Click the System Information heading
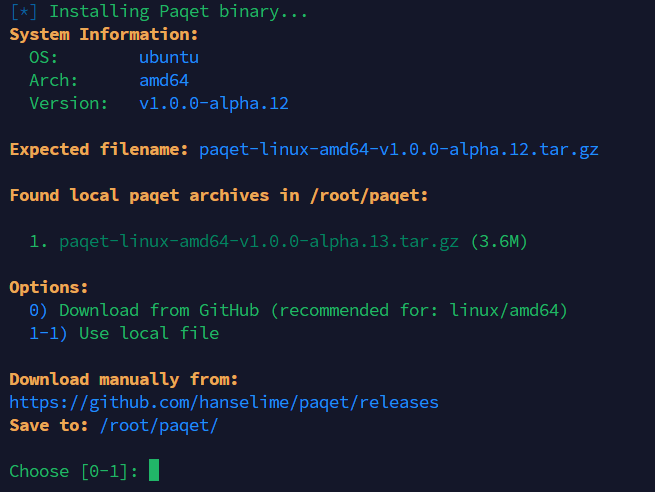Screen dimensions: 655x492 coord(104,35)
